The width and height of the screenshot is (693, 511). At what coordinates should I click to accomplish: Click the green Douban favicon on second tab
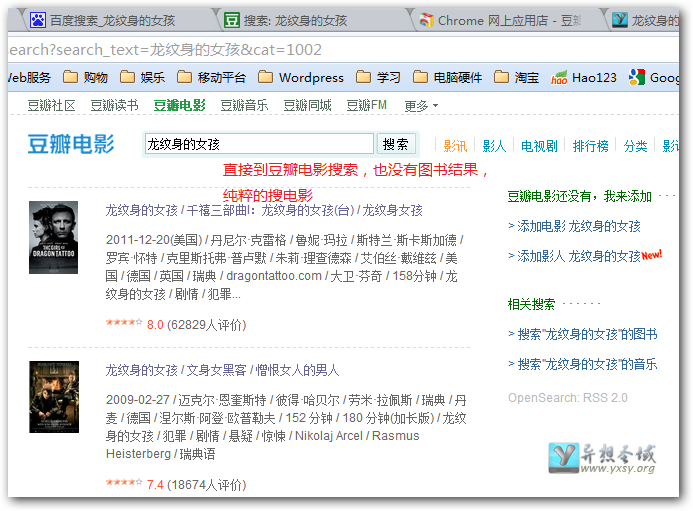(231, 20)
